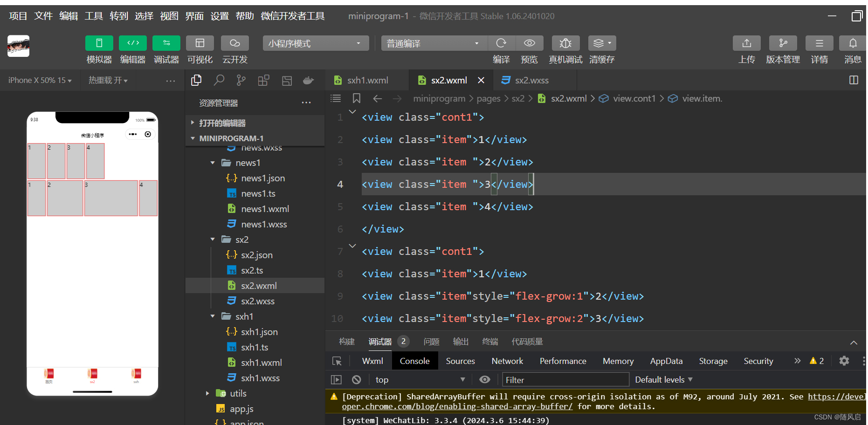Toggle the simulator (模拟器) panel button
This screenshot has height=425, width=868.
tap(99, 43)
